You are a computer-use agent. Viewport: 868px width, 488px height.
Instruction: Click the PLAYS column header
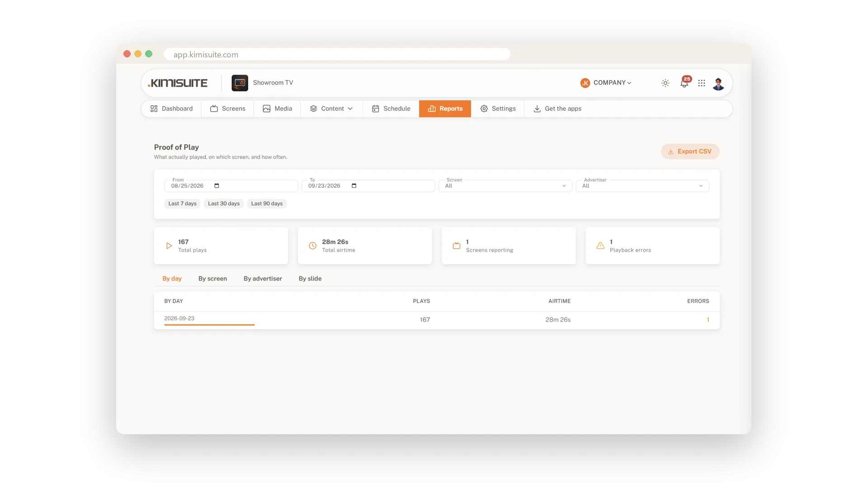pos(421,301)
